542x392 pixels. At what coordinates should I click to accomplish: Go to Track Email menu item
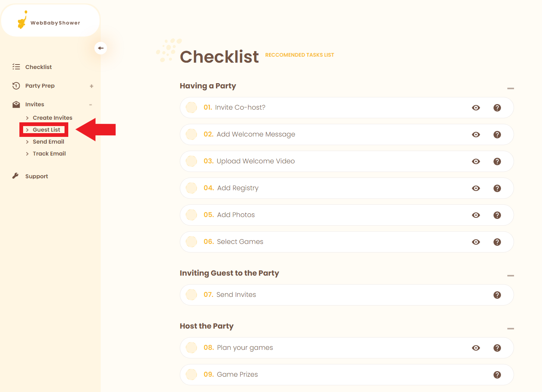point(49,154)
